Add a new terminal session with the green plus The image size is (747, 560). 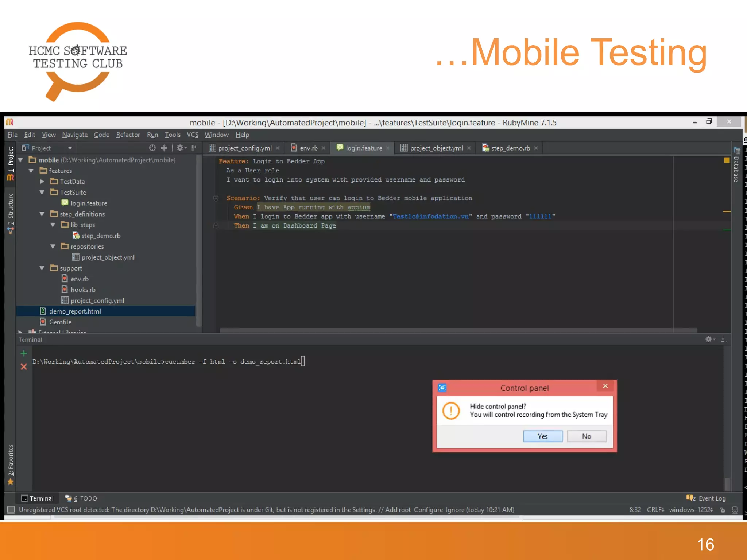point(24,353)
